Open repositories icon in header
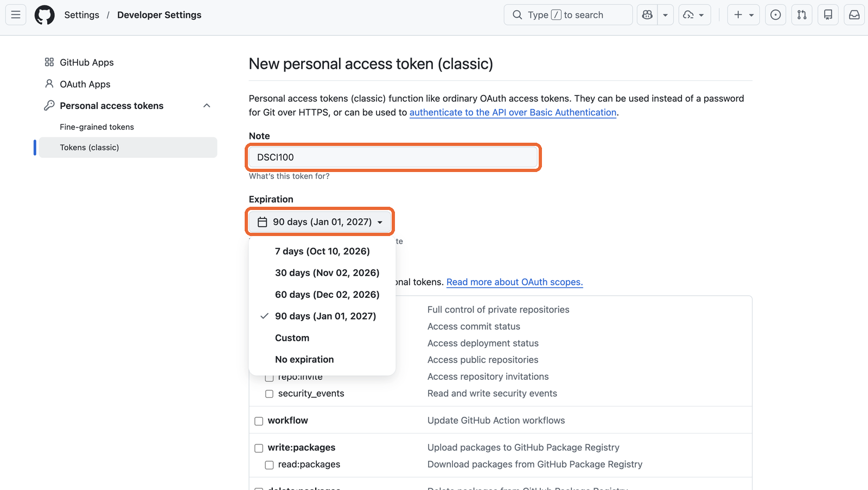The image size is (868, 490). [x=828, y=15]
